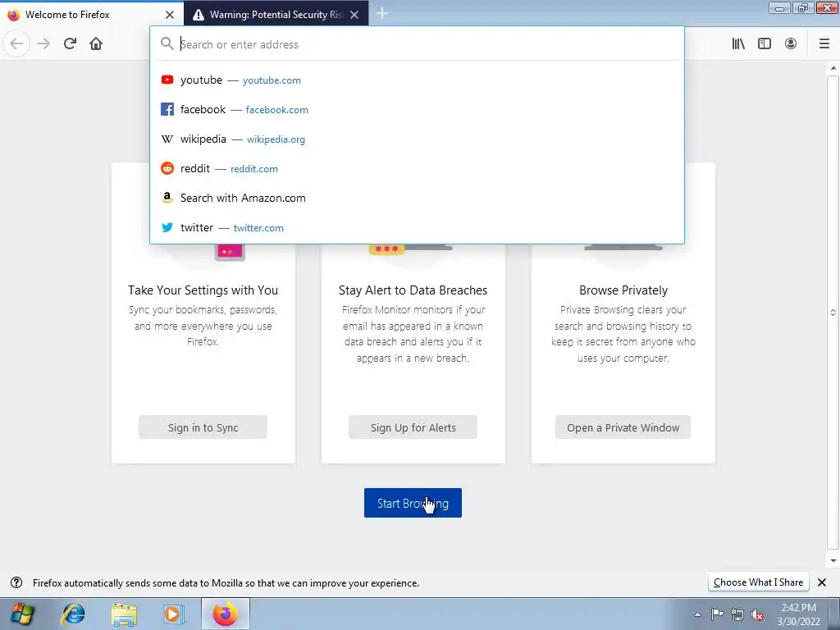Click the Start Browsing button
840x630 pixels.
(x=413, y=503)
